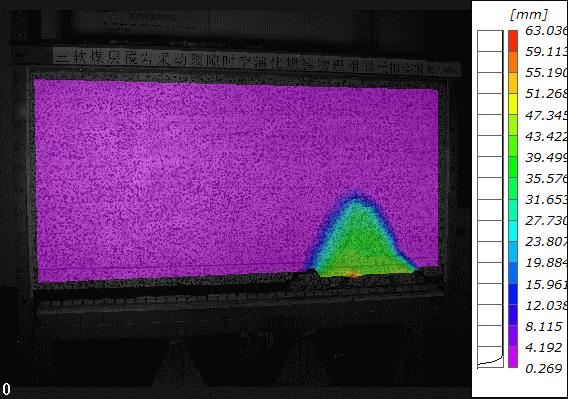The image size is (568, 399).
Task: Select the dark blue legend segment near 12.038
Action: (x=513, y=294)
